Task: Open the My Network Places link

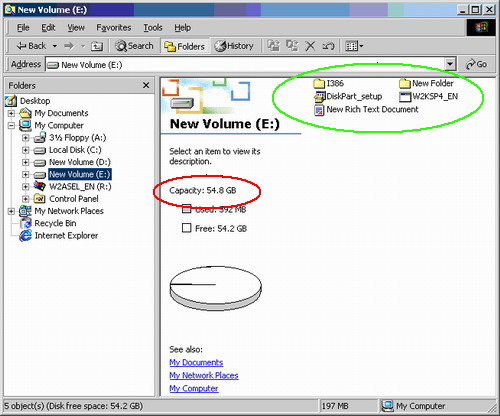Action: (x=204, y=375)
